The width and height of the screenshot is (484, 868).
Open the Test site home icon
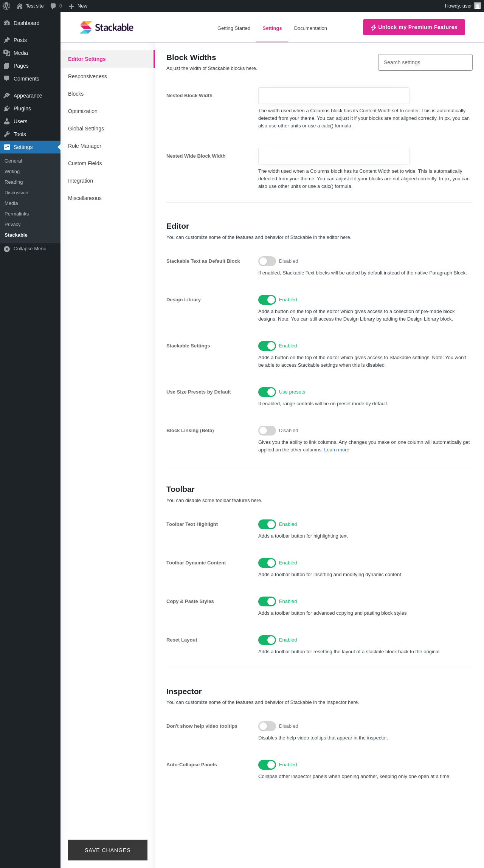click(20, 6)
